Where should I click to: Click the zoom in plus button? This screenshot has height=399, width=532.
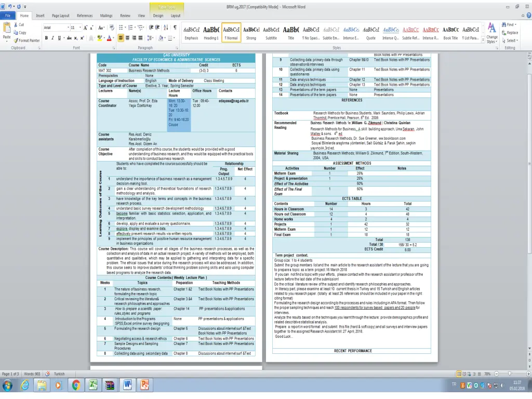pos(528,374)
